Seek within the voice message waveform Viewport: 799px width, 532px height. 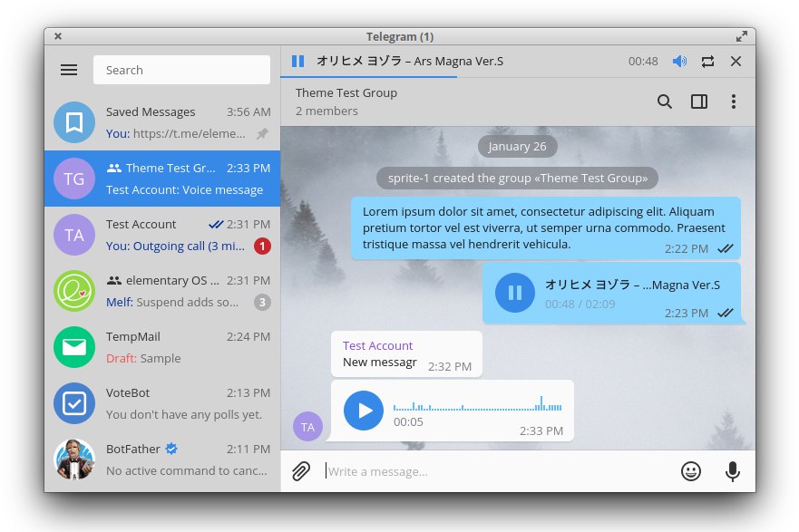click(477, 403)
